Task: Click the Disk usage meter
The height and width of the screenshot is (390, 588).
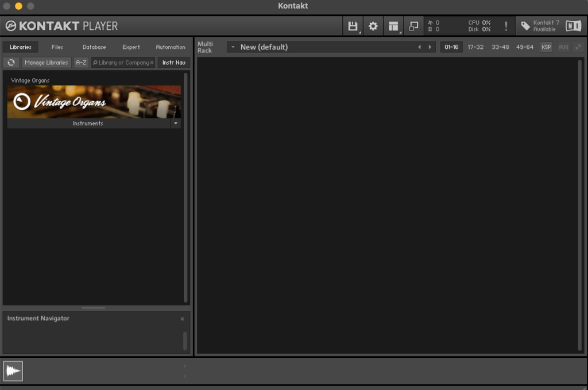Action: pyautogui.click(x=479, y=29)
